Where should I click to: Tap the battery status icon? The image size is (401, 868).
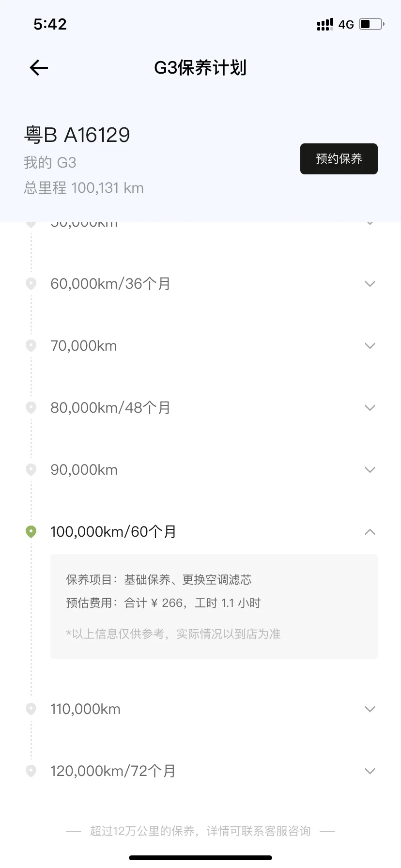click(371, 24)
